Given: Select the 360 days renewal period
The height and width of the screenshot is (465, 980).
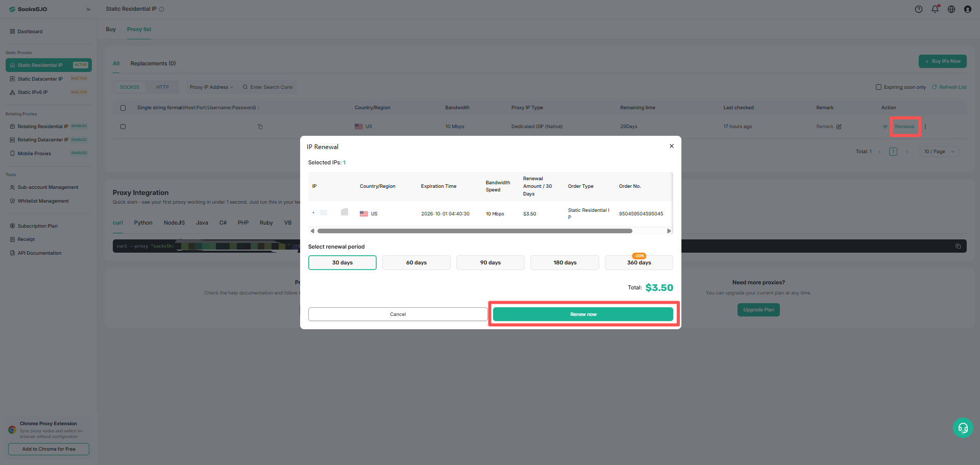Looking at the screenshot, I should (x=639, y=262).
